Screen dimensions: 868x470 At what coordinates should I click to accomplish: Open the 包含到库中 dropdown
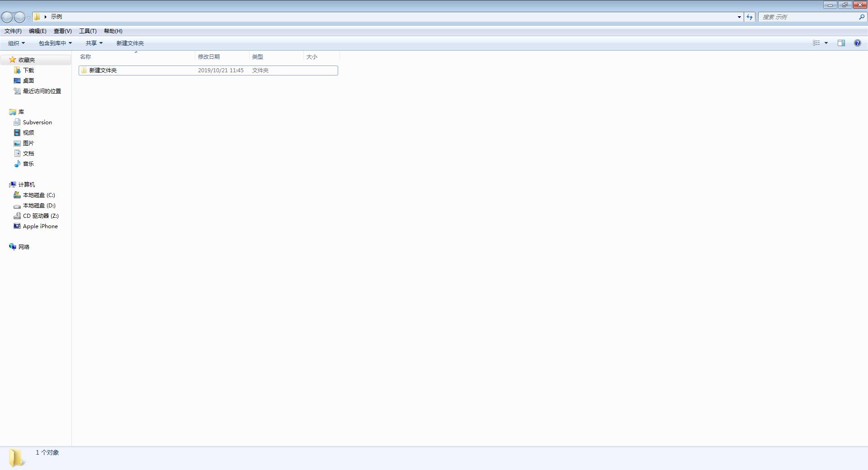[55, 43]
